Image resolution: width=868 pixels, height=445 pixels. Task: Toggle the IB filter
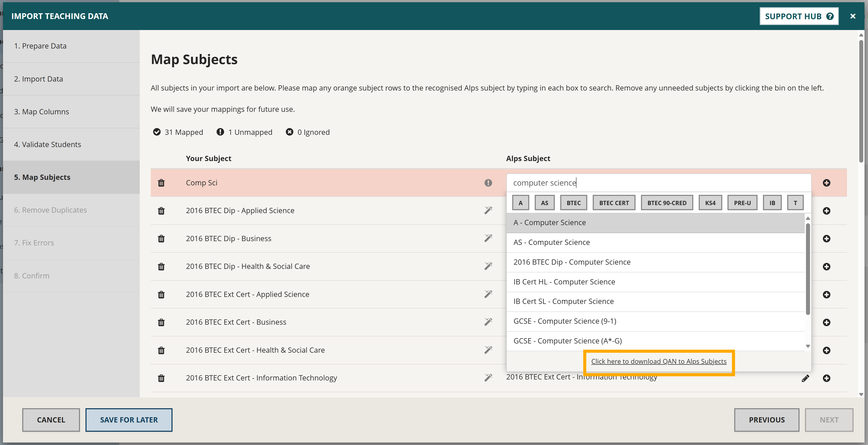[772, 203]
